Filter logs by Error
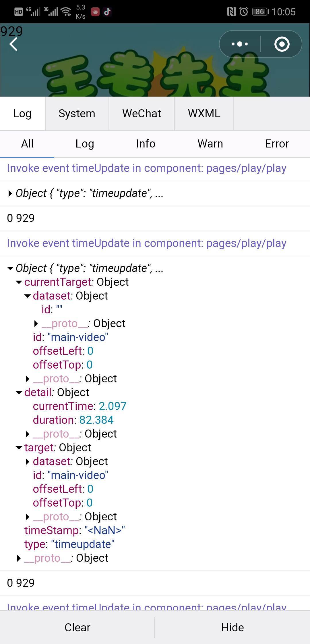Viewport: 310px width, 644px height. click(x=277, y=144)
